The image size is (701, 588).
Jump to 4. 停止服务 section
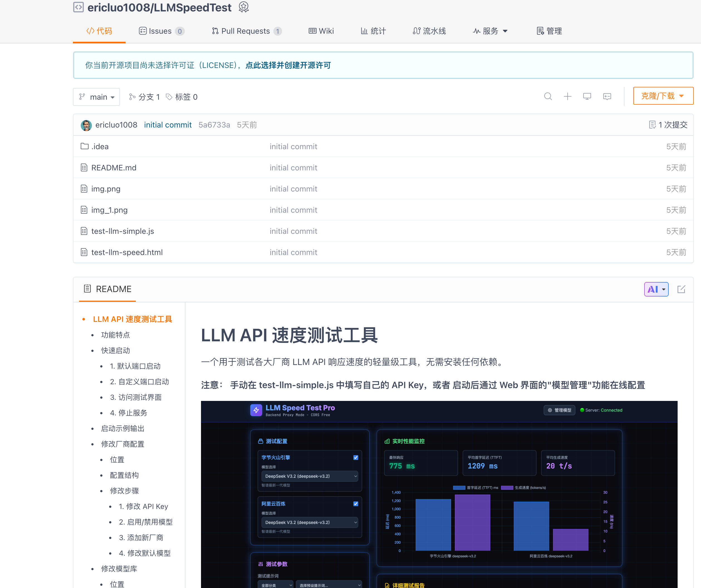tap(129, 413)
